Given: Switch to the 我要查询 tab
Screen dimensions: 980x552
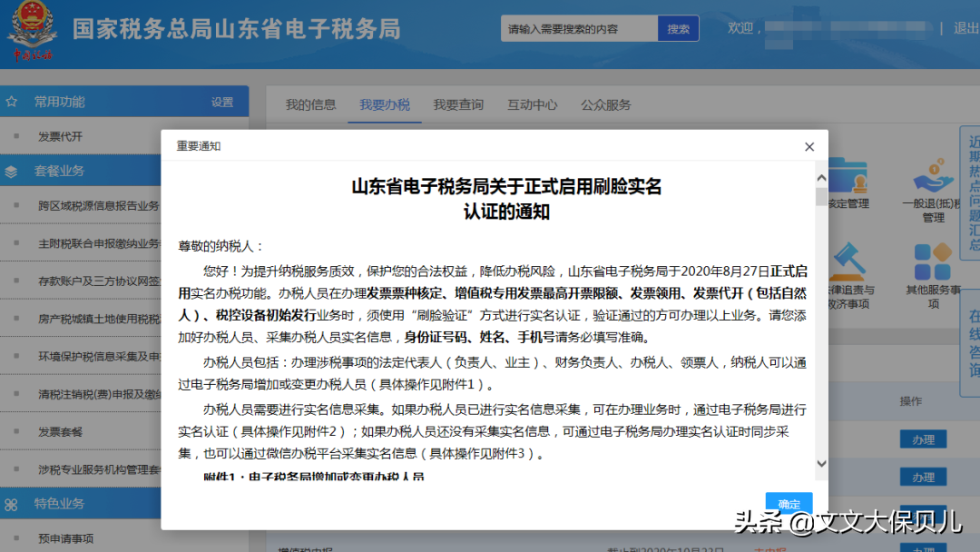Looking at the screenshot, I should pyautogui.click(x=458, y=104).
